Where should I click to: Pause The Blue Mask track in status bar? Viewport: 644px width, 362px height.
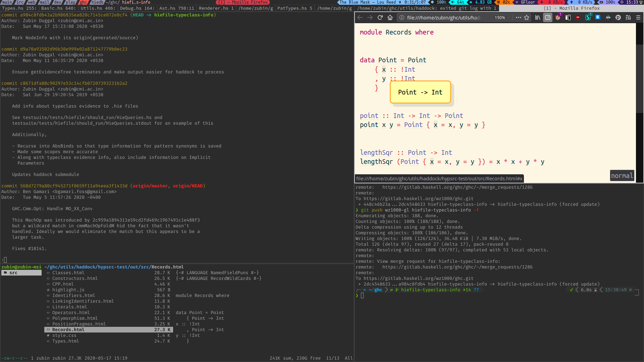click(x=400, y=2)
